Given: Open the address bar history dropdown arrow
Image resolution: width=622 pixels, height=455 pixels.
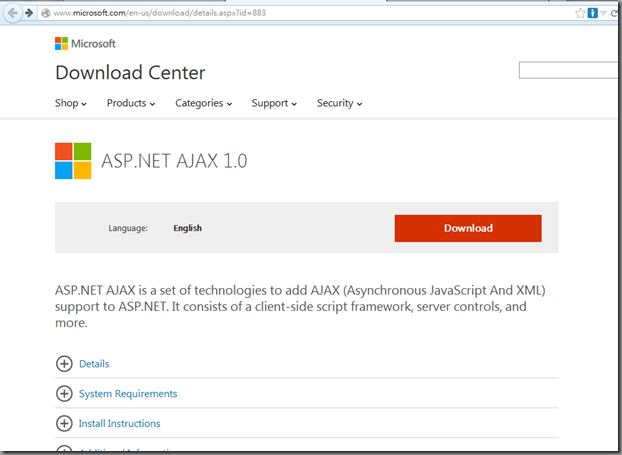Looking at the screenshot, I should (605, 13).
